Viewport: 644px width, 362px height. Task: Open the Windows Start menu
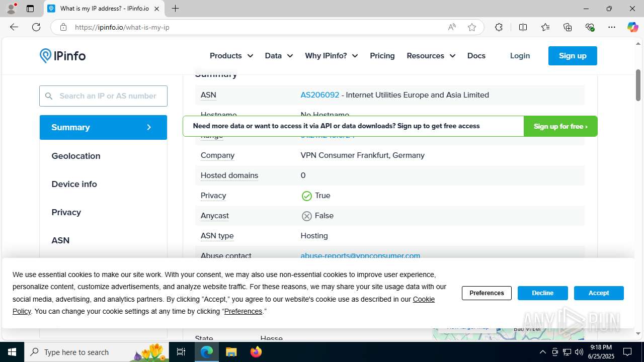coord(12,352)
